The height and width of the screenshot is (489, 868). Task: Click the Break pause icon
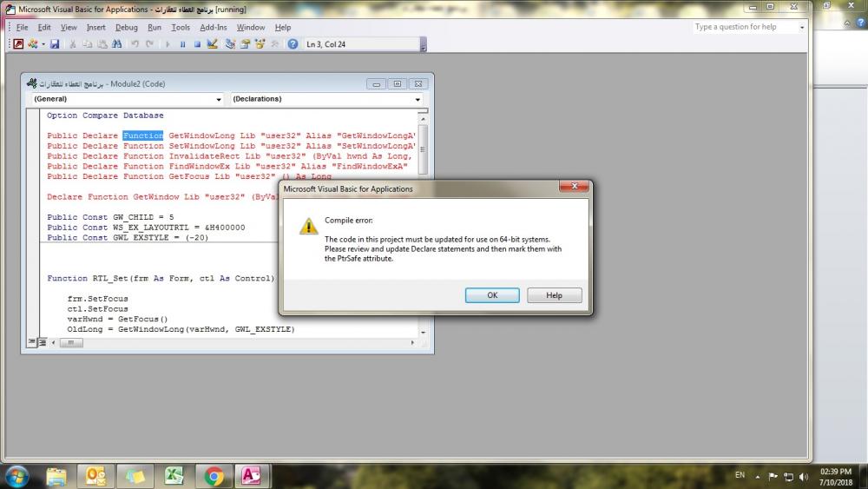point(182,43)
